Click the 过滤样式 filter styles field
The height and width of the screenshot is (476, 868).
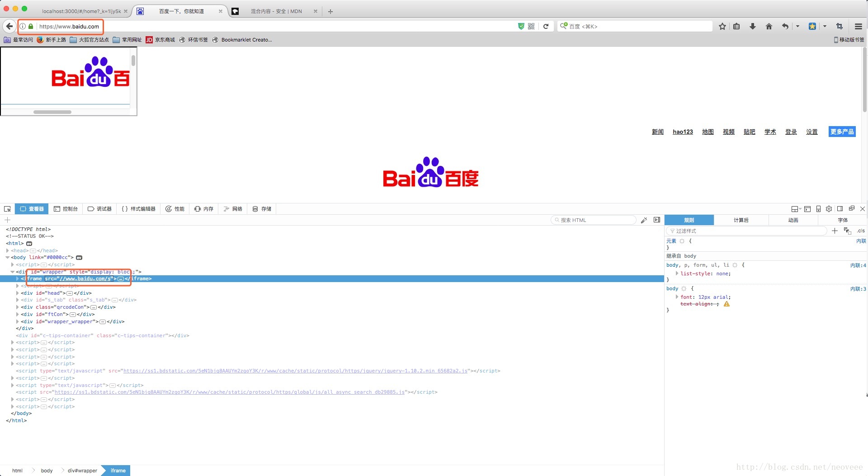tap(746, 231)
